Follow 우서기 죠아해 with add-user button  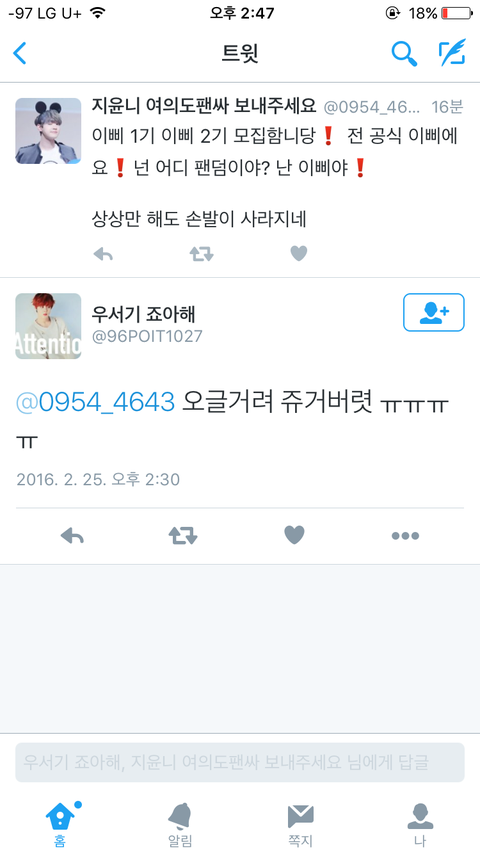[434, 312]
